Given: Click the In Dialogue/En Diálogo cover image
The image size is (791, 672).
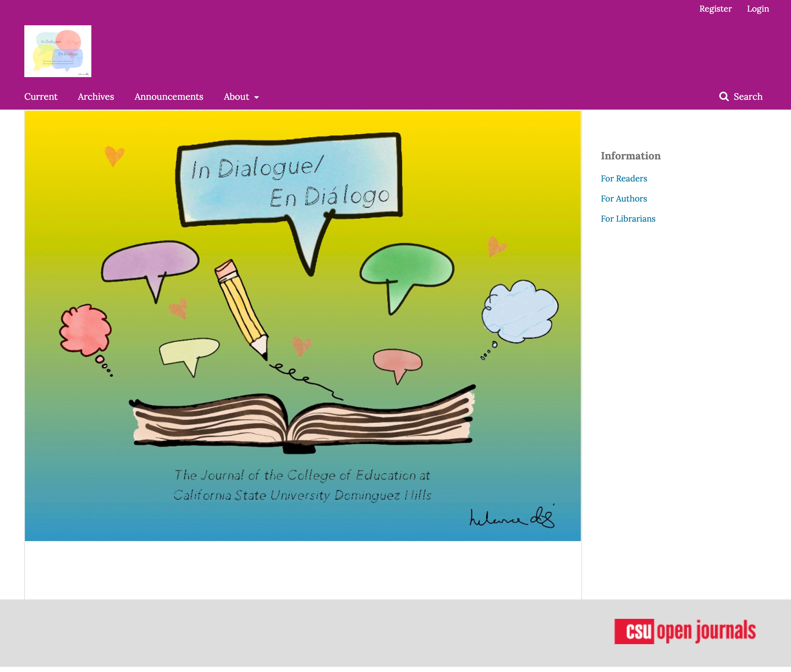Looking at the screenshot, I should [x=303, y=326].
